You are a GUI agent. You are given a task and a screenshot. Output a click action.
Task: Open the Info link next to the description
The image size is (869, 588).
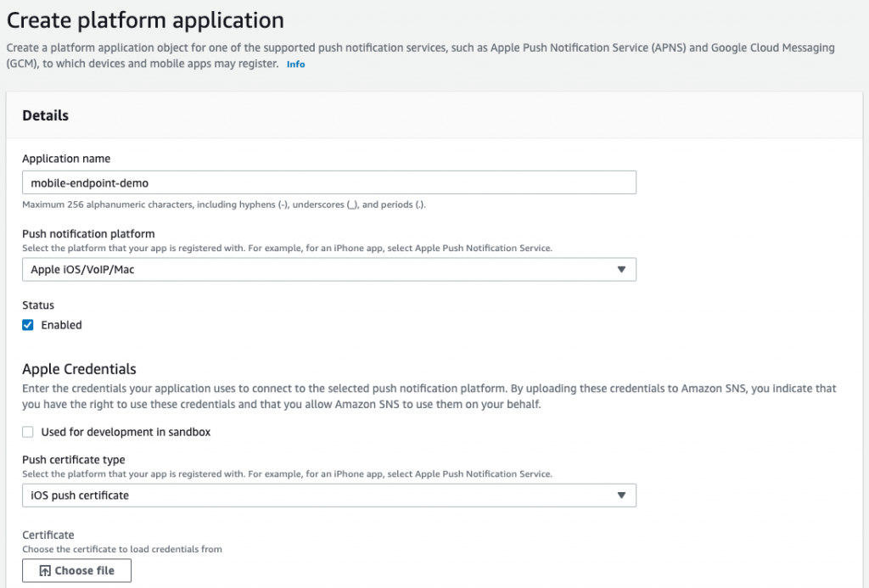(294, 64)
